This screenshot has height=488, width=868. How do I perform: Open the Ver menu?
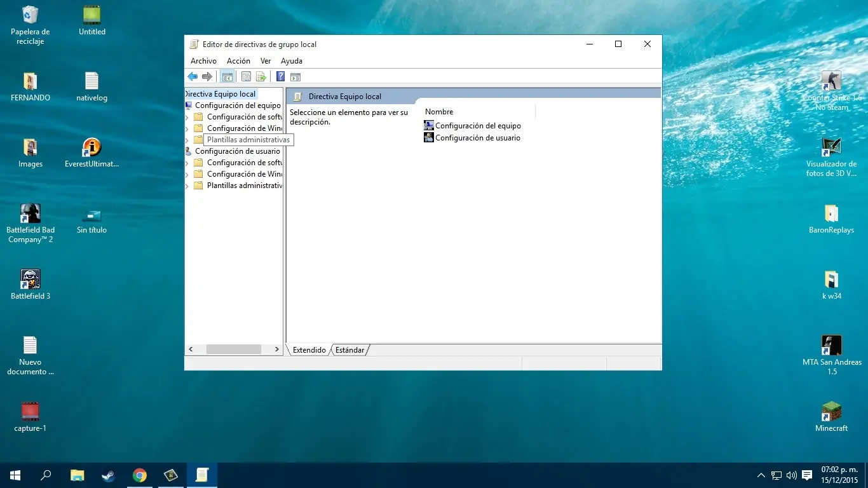point(266,61)
